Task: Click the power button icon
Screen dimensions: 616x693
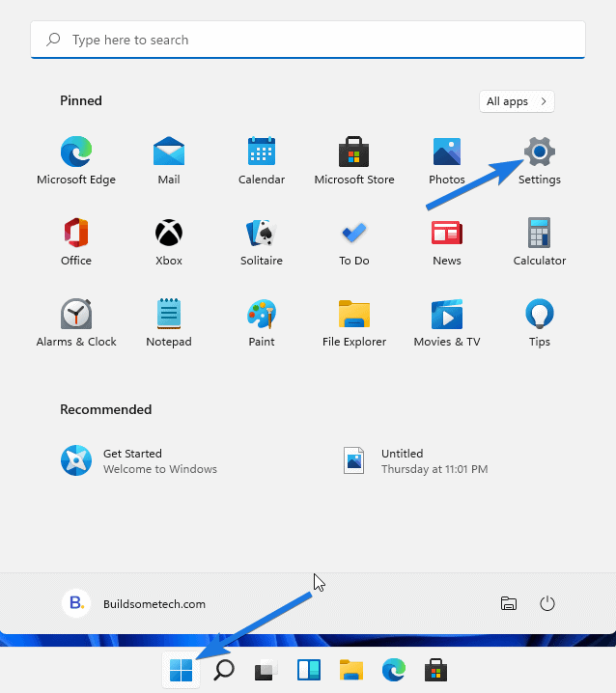Action: 547,603
